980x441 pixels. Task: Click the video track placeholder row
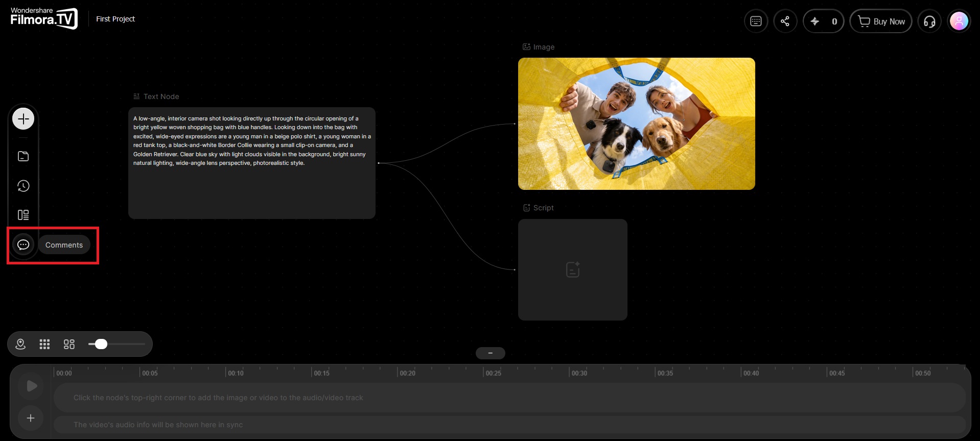coord(509,398)
